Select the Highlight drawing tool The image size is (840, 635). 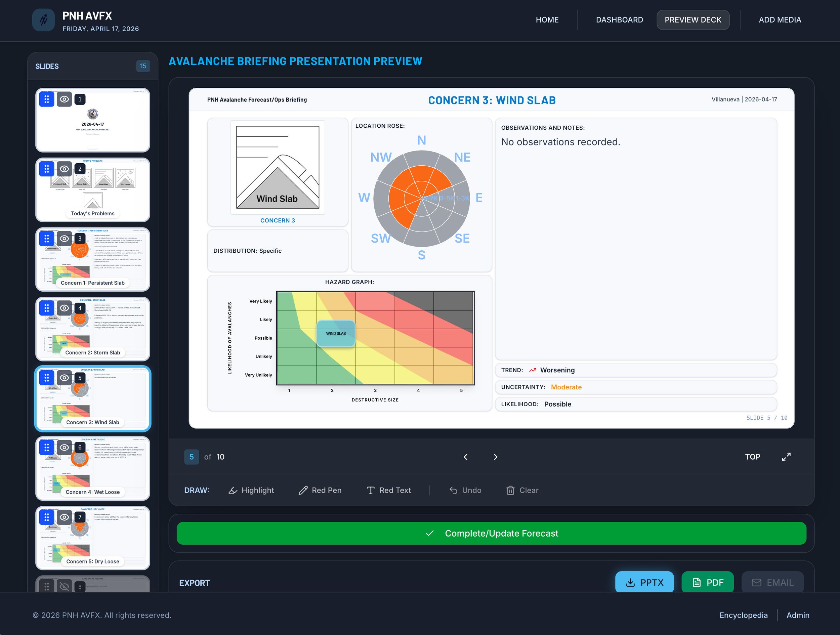coord(251,490)
